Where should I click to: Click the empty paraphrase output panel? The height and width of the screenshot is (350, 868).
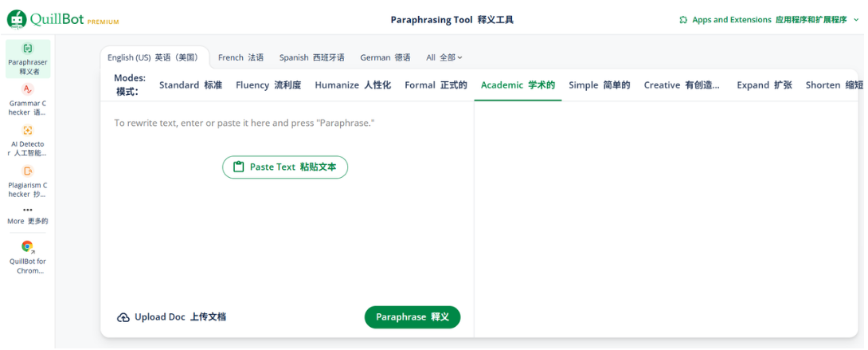(666, 218)
